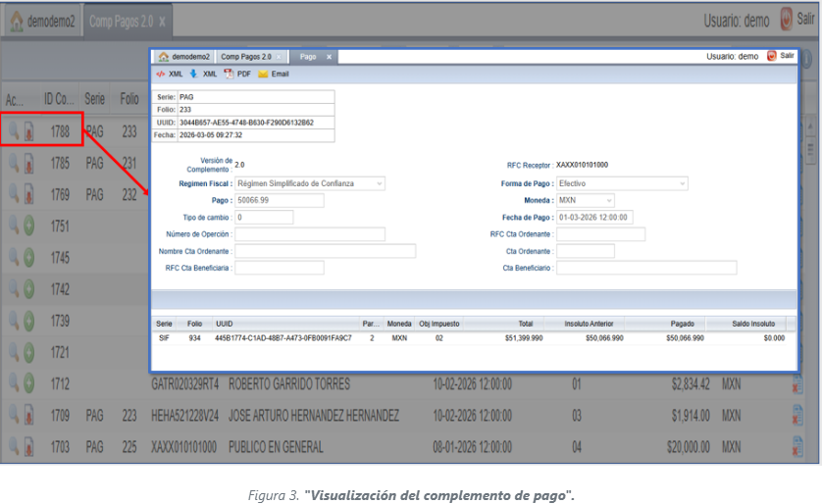
Task: Click the magnifier icon in row 1788
Action: 14,131
